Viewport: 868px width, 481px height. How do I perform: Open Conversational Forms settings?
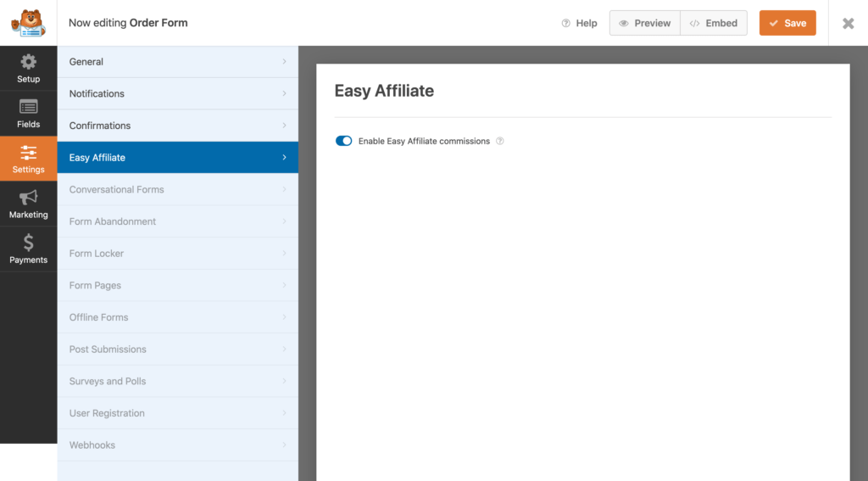[x=117, y=189]
